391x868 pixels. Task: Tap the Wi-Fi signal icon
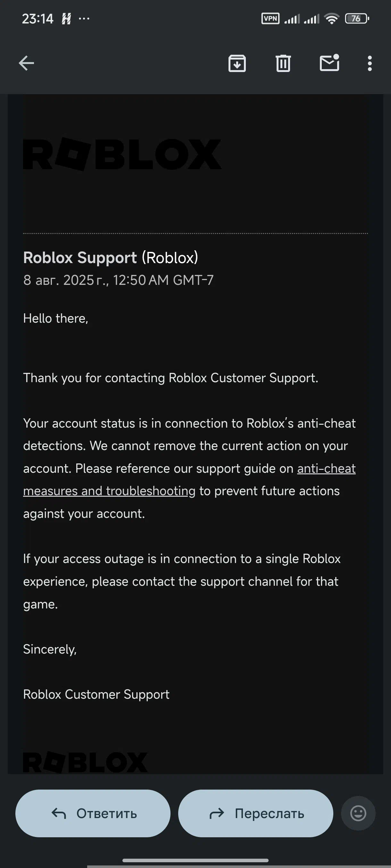(x=332, y=19)
